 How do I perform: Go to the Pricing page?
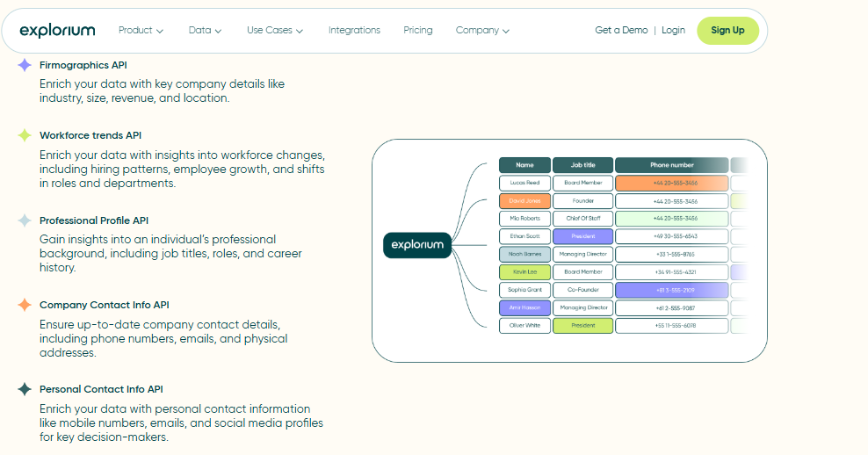(418, 31)
